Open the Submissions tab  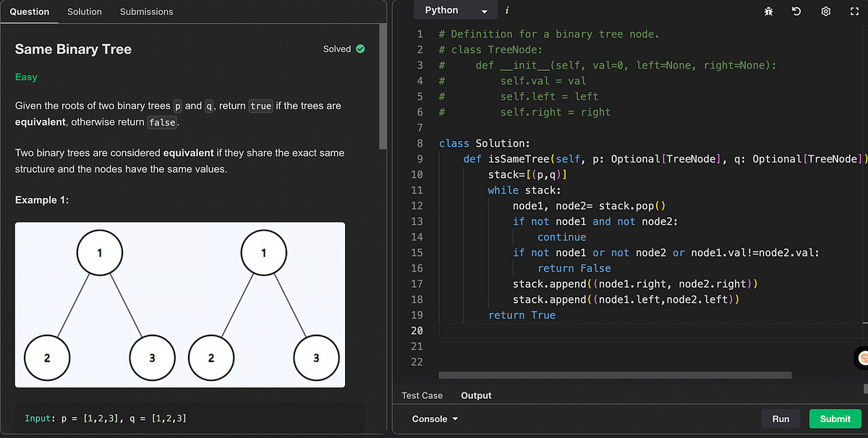click(x=146, y=12)
